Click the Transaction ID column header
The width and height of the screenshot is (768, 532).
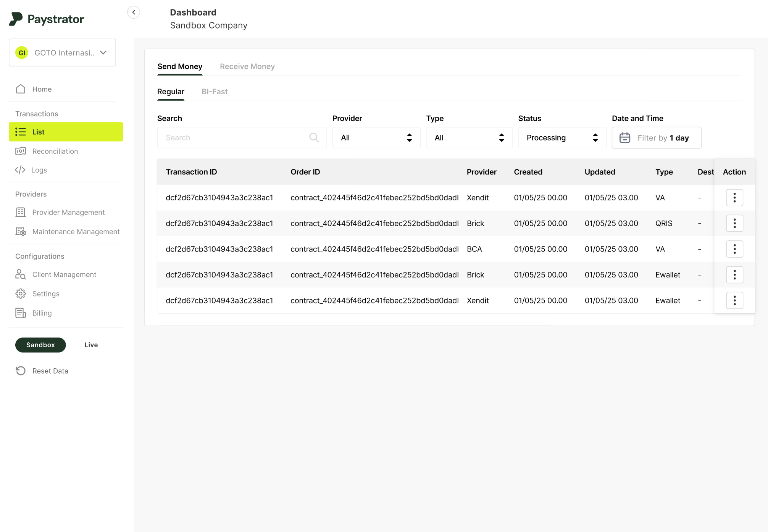pos(191,172)
